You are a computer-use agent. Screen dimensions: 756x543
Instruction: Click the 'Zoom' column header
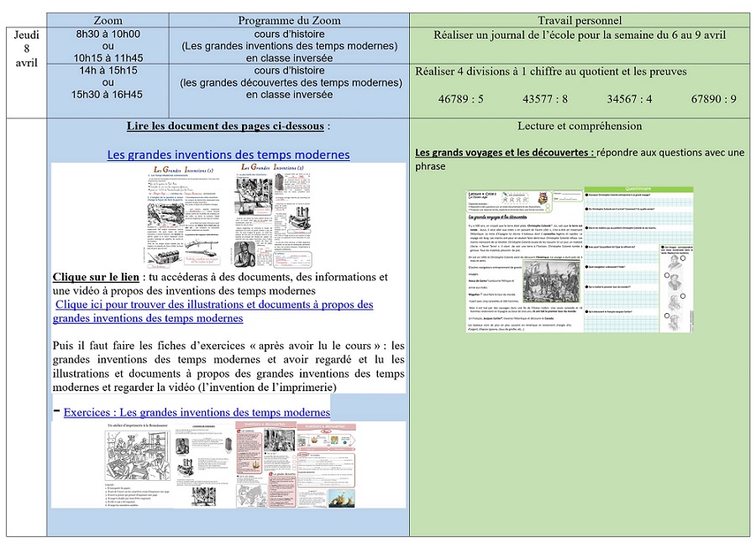coord(108,20)
